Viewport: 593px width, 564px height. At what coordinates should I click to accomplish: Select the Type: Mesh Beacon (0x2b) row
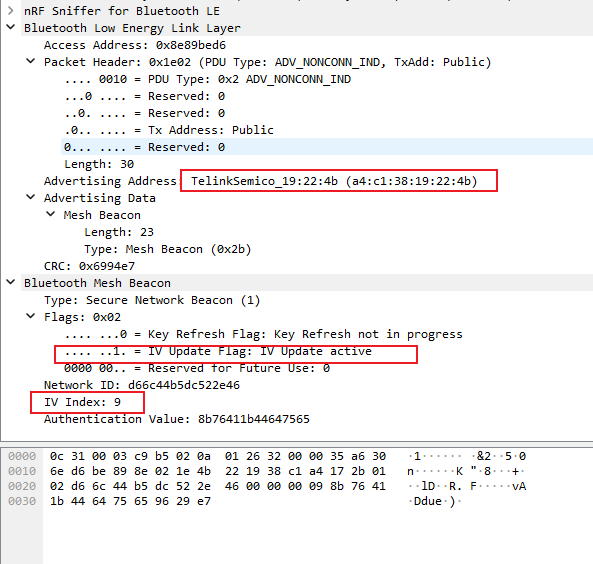(168, 249)
